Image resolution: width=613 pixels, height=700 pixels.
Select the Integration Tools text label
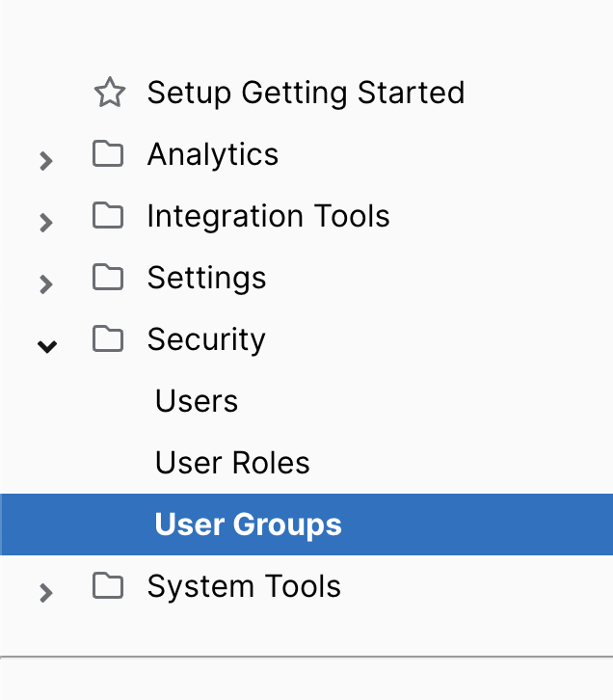click(x=268, y=216)
